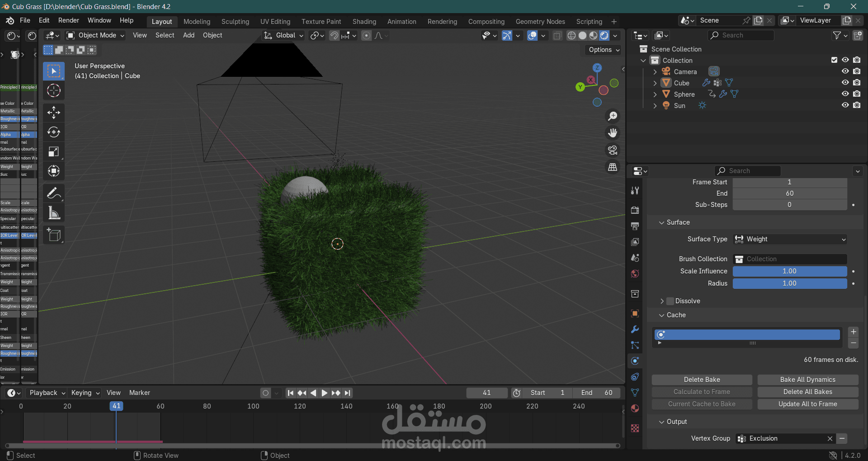Image resolution: width=868 pixels, height=461 pixels.
Task: Toggle snapping magnet in viewport header
Action: click(x=334, y=36)
